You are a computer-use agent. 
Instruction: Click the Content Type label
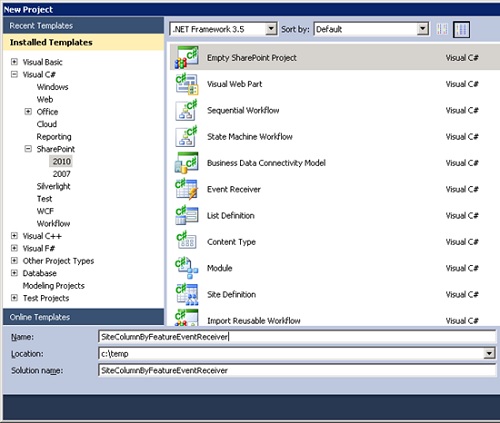(x=231, y=242)
